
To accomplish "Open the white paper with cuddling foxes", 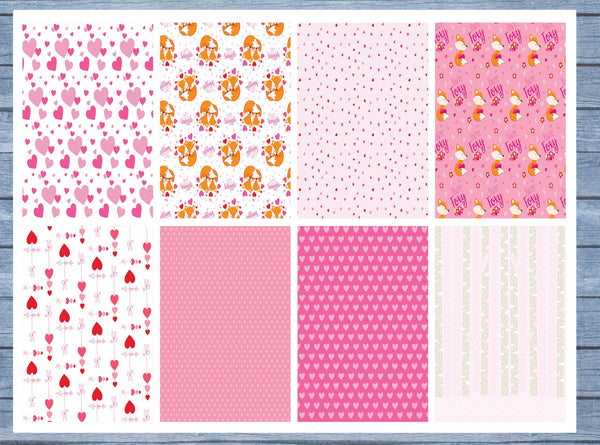I will (225, 121).
